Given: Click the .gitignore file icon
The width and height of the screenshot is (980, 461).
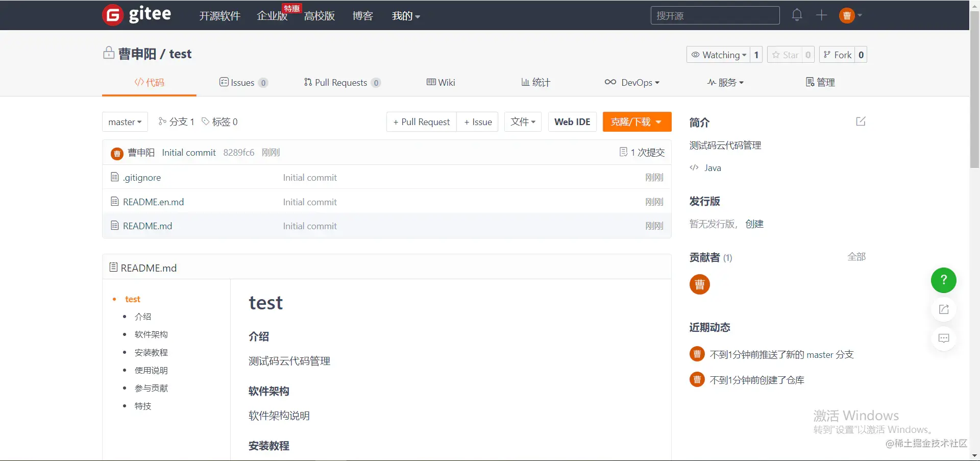Looking at the screenshot, I should click(115, 177).
